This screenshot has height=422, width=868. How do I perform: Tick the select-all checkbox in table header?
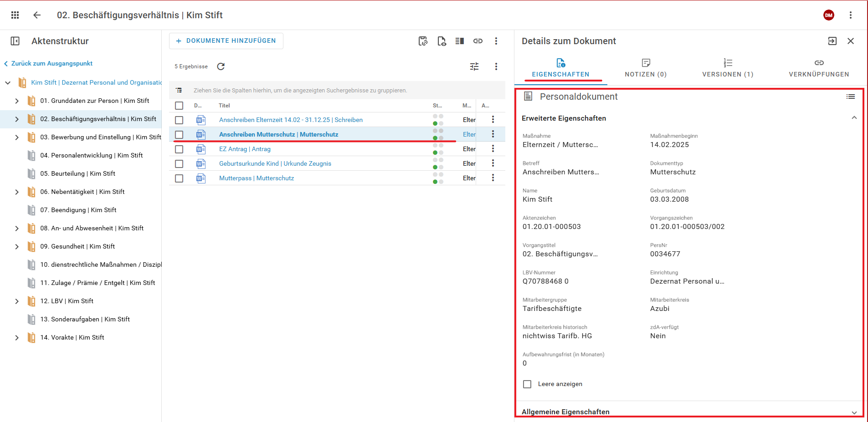pyautogui.click(x=179, y=106)
